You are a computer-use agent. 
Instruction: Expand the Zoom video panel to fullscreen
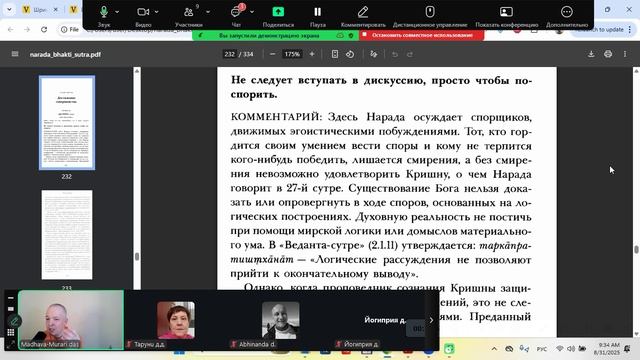11,344
